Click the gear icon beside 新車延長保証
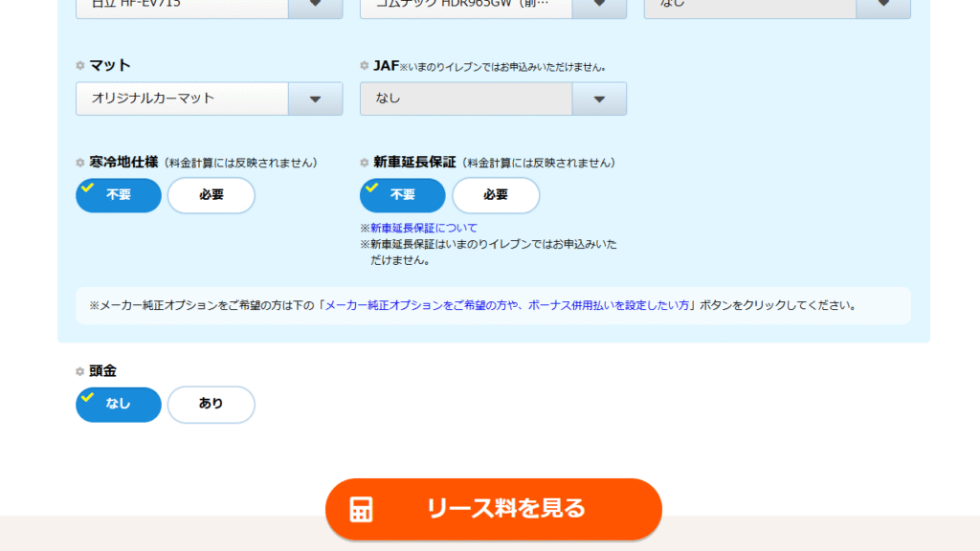 pyautogui.click(x=365, y=163)
